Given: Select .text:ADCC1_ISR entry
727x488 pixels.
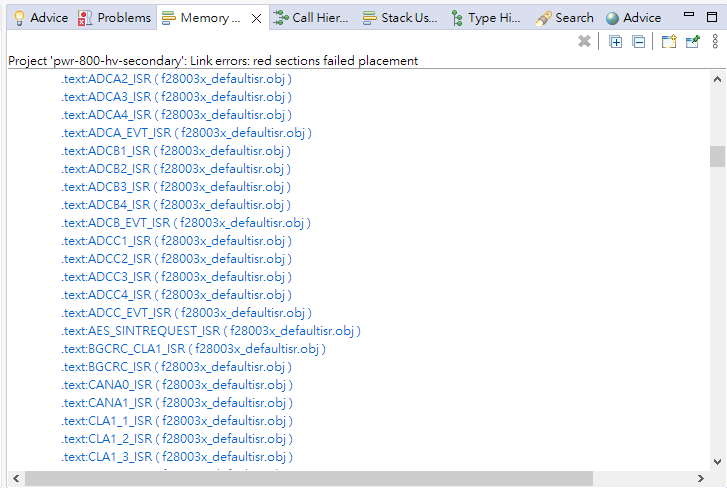Looking at the screenshot, I should [x=176, y=241].
